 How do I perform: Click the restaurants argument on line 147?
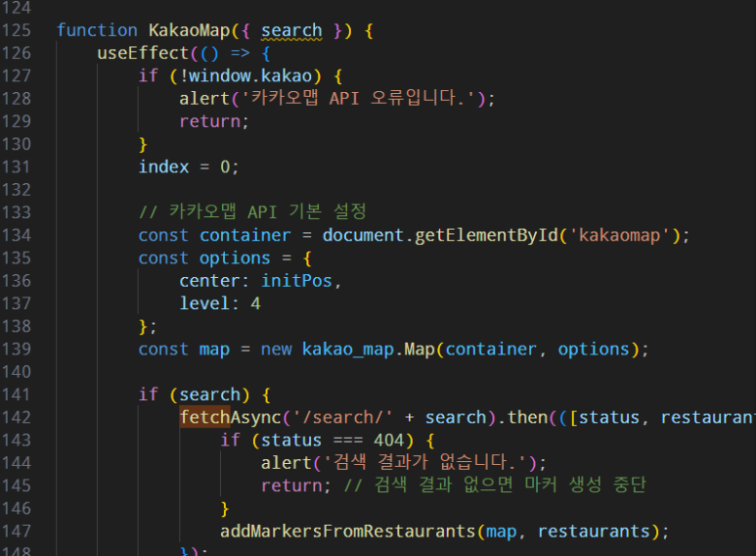[x=594, y=532]
